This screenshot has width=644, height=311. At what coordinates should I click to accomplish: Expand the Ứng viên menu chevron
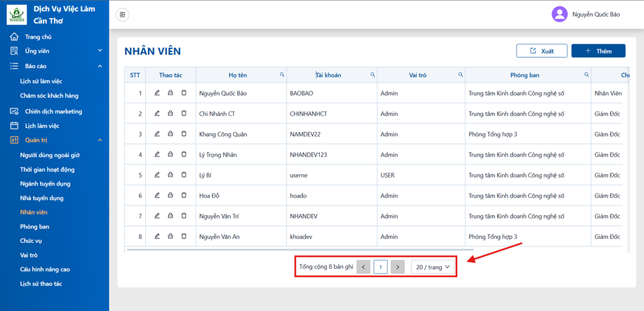(100, 51)
